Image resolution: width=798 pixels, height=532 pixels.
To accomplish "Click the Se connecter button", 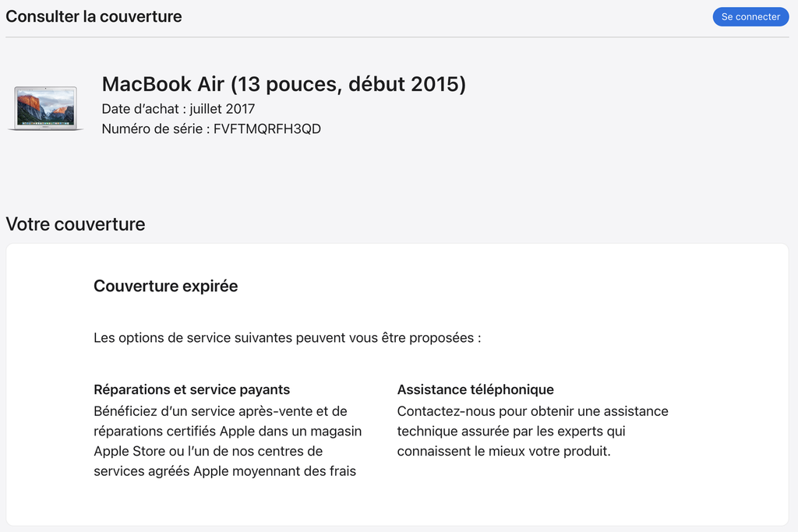I will tap(750, 17).
